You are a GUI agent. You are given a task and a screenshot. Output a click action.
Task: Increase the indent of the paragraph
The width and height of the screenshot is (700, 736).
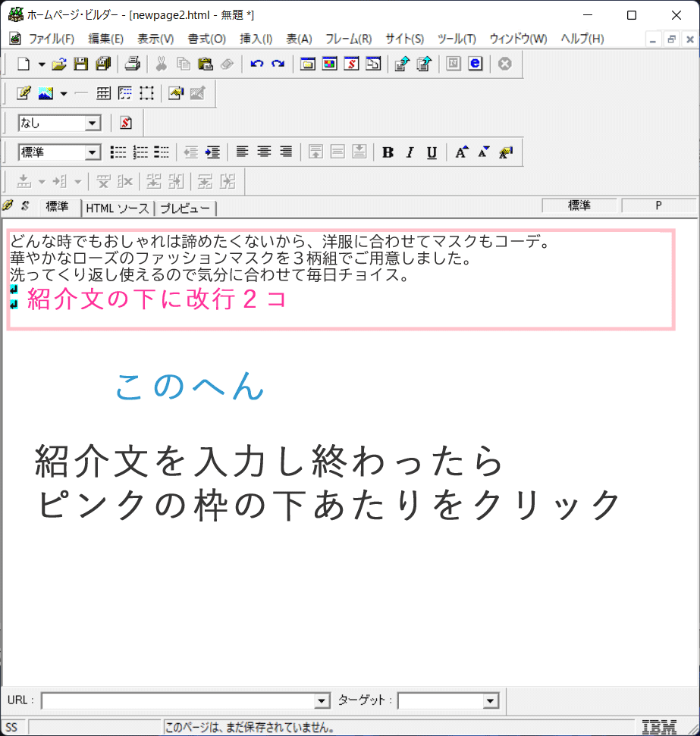(212, 152)
